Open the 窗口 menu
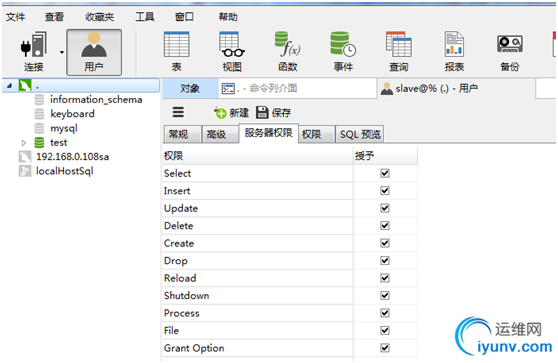 click(184, 17)
